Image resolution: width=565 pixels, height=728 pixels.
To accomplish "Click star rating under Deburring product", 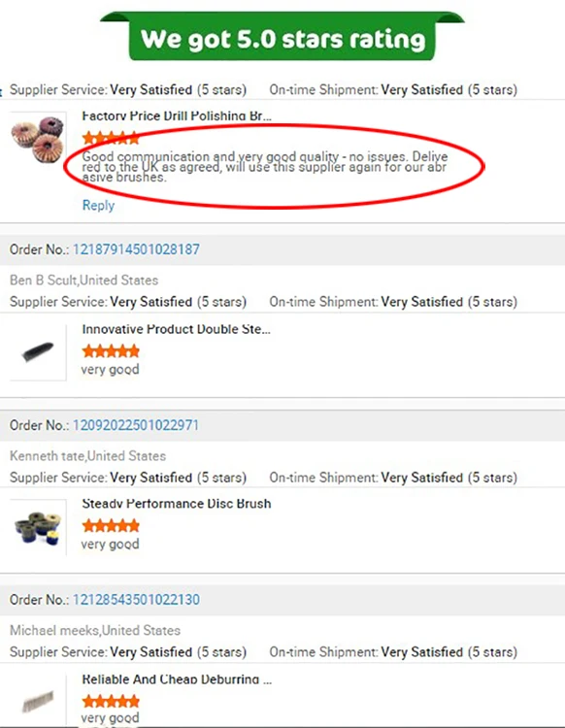I will point(111,701).
